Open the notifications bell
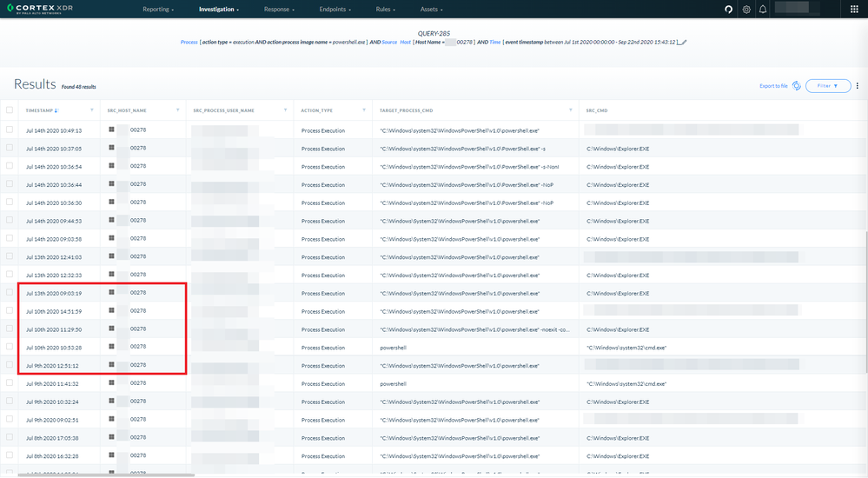 coord(763,10)
